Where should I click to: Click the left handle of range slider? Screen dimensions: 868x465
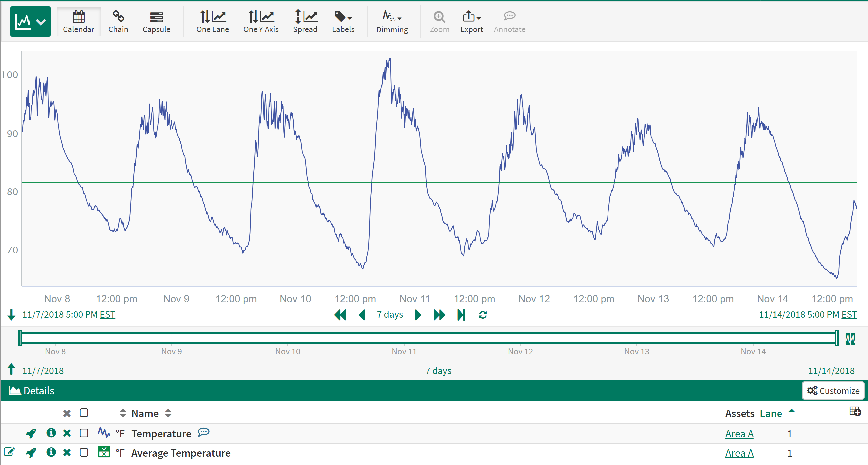[20, 338]
